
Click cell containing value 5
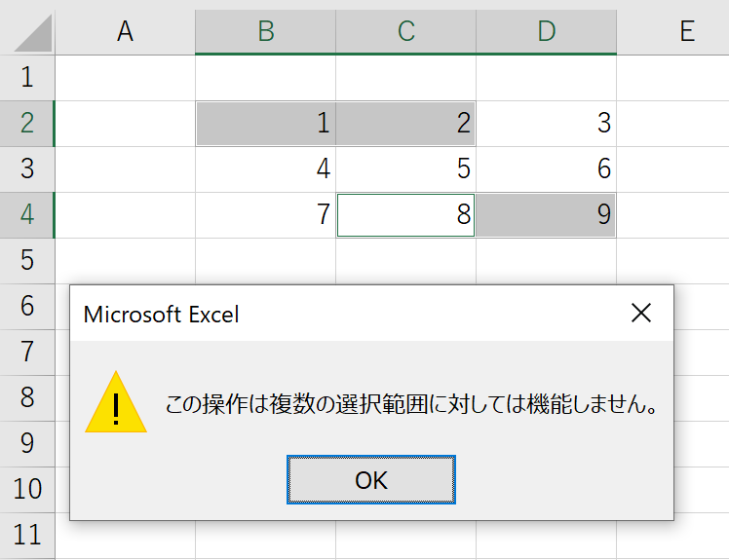pyautogui.click(x=405, y=169)
